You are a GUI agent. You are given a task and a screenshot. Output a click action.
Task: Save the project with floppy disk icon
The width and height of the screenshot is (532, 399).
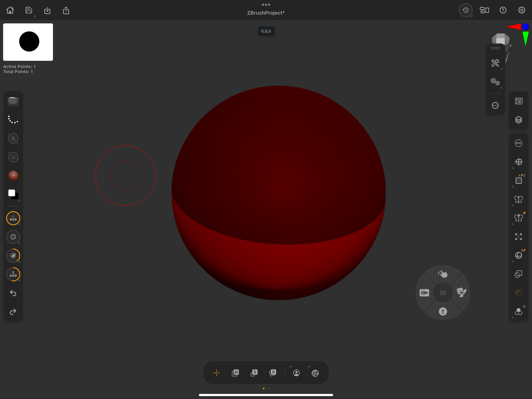click(x=29, y=10)
